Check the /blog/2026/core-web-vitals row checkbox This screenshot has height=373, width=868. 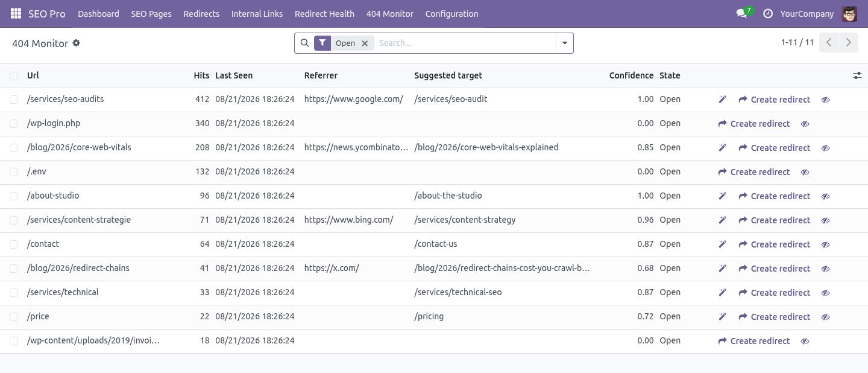click(14, 148)
